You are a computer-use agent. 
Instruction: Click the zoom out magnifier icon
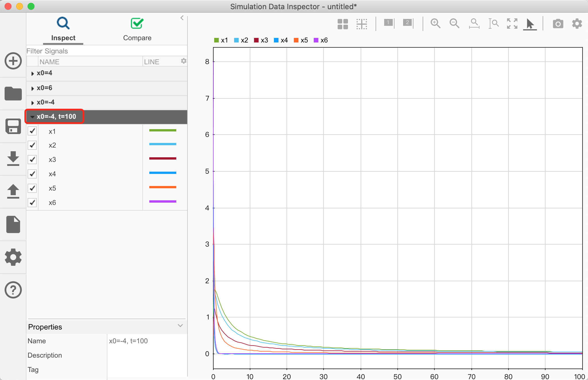click(x=454, y=23)
